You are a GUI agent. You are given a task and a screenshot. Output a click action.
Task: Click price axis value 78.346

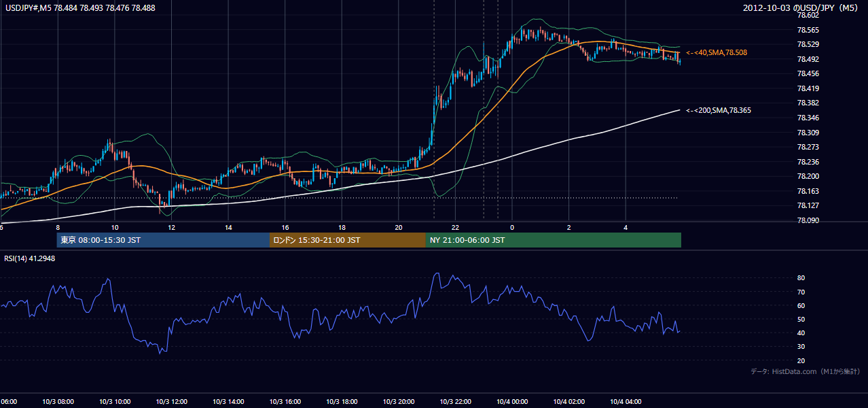(808, 118)
